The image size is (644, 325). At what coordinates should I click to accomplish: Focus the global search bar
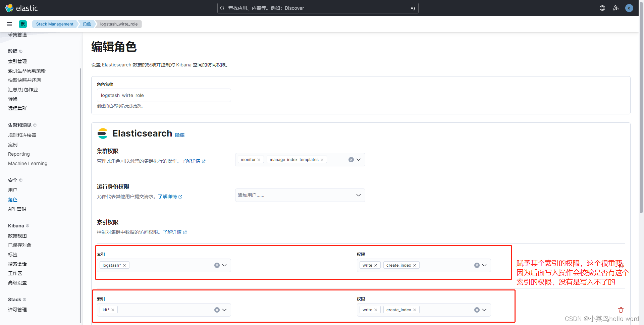[318, 8]
